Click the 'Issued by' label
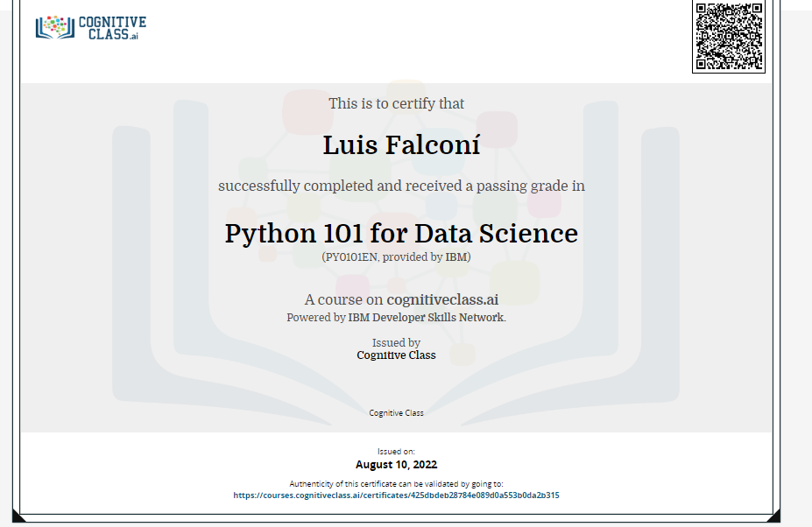The width and height of the screenshot is (812, 527). coord(396,342)
